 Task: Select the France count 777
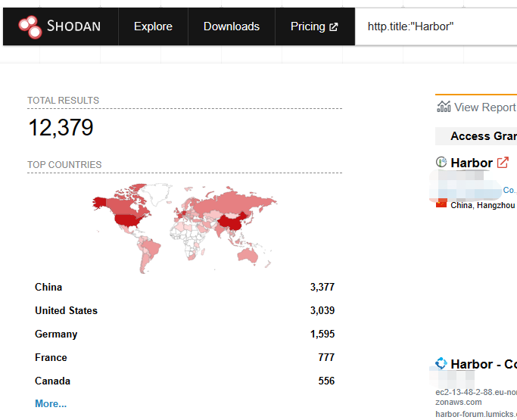tap(326, 357)
